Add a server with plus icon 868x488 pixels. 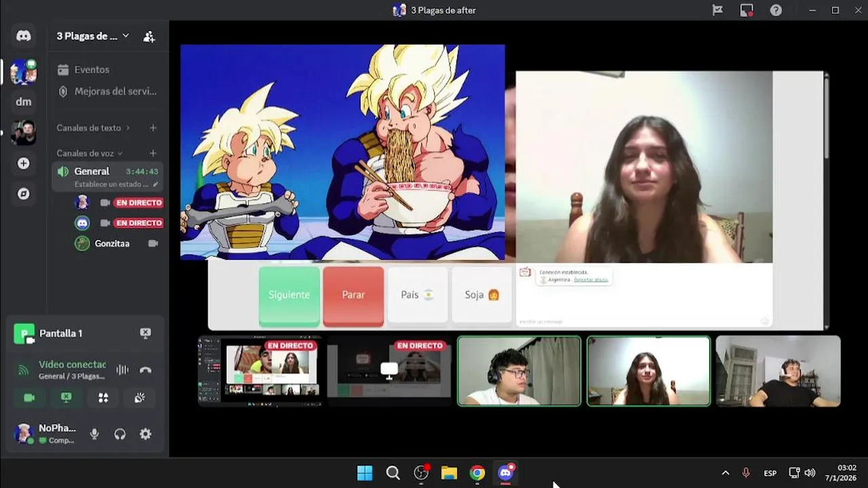click(x=24, y=163)
